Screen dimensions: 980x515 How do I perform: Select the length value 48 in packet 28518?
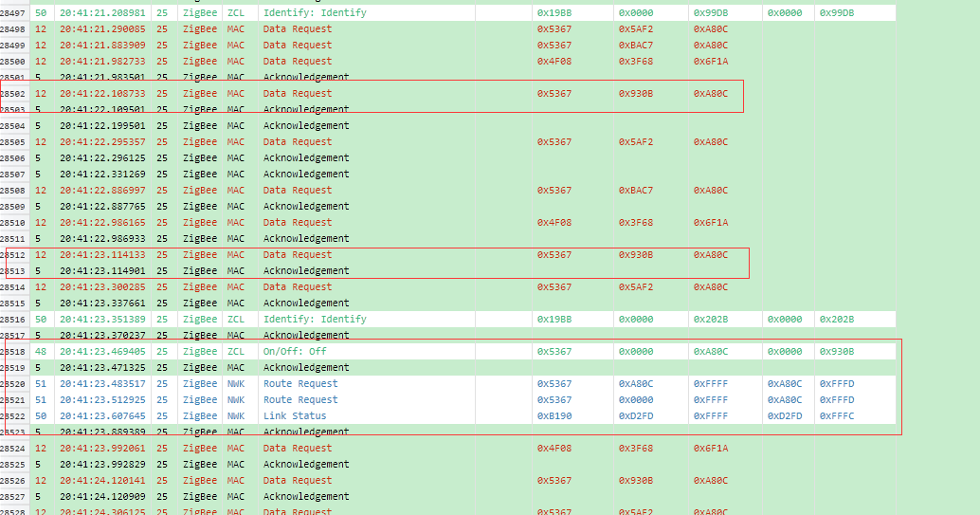[41, 352]
